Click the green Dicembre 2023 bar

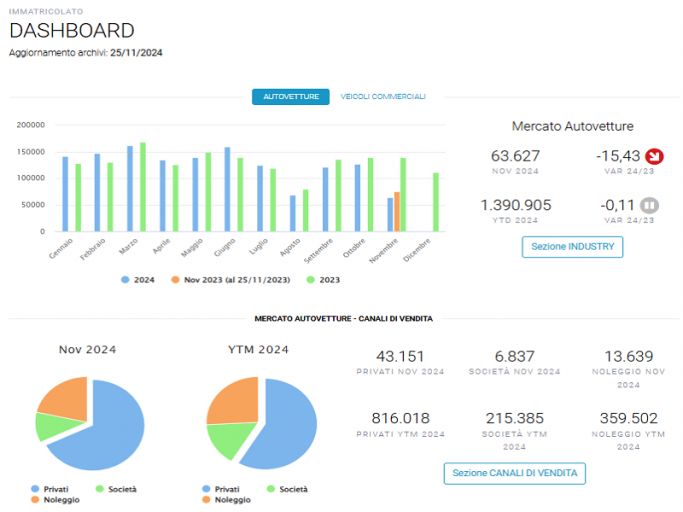pos(436,202)
